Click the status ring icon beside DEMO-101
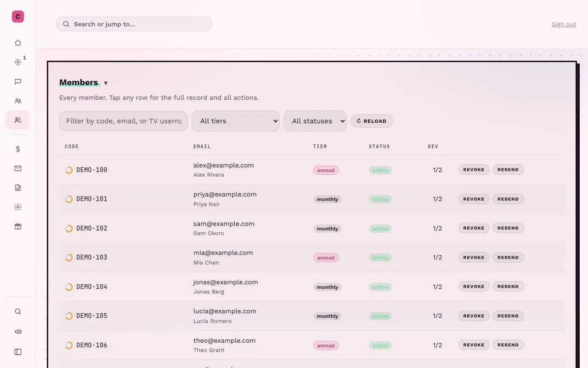The height and width of the screenshot is (368, 588). pos(69,199)
